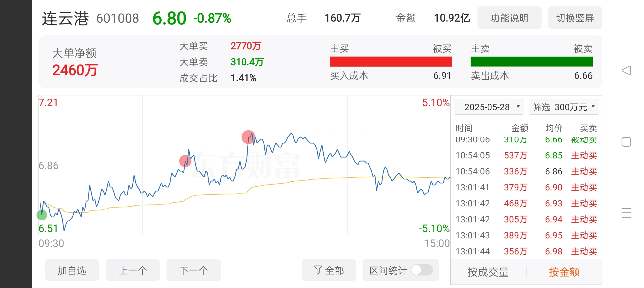Click the red marker near 6.86 line

(x=185, y=161)
